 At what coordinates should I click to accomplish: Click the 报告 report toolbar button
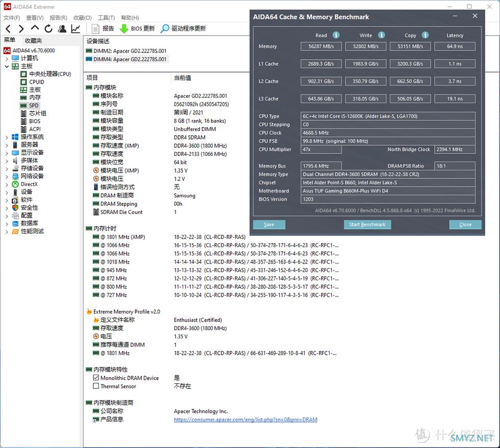click(103, 29)
